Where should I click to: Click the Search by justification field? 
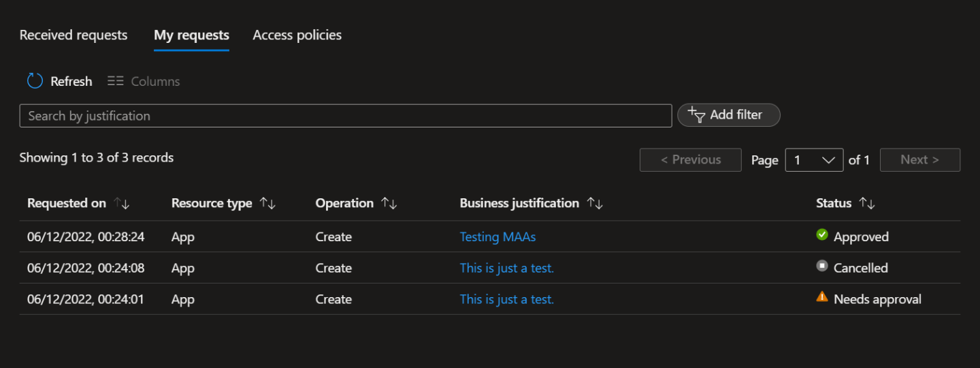346,116
